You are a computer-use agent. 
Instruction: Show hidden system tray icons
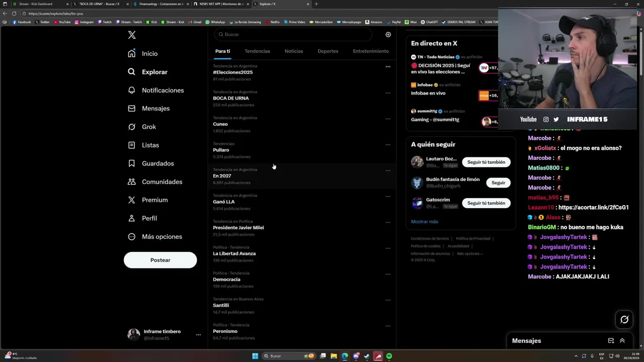tap(576, 356)
